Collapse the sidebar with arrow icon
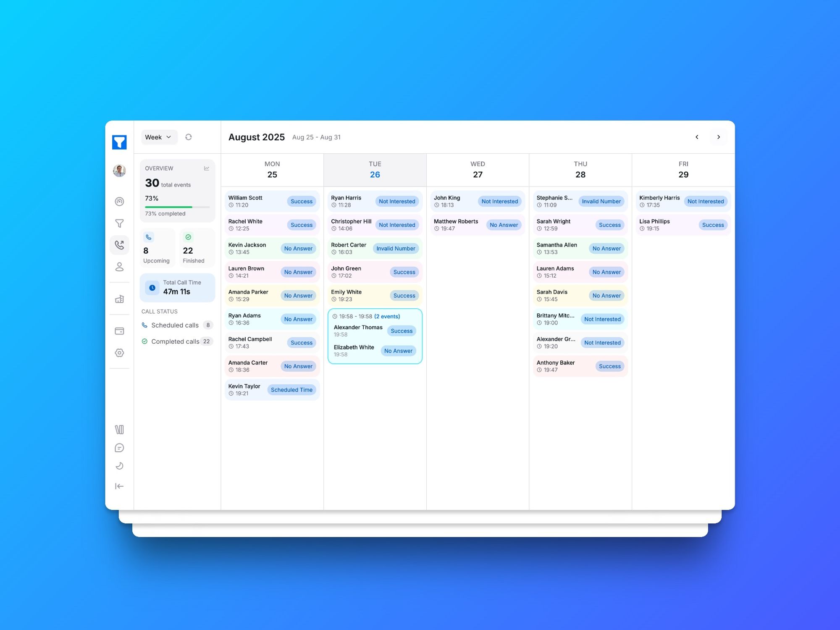The width and height of the screenshot is (840, 630). point(119,486)
